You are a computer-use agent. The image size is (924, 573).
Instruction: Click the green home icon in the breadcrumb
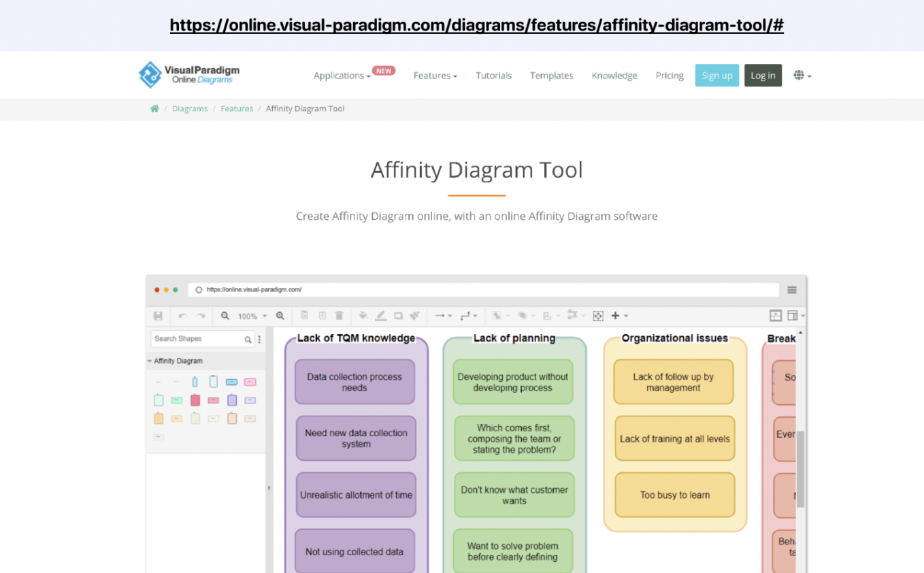tap(154, 109)
